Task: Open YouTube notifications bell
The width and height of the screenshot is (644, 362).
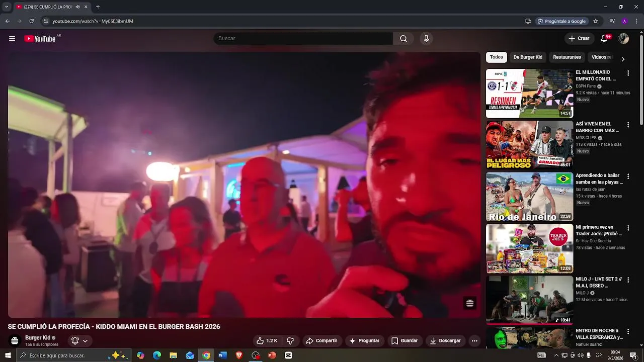Action: [x=604, y=39]
